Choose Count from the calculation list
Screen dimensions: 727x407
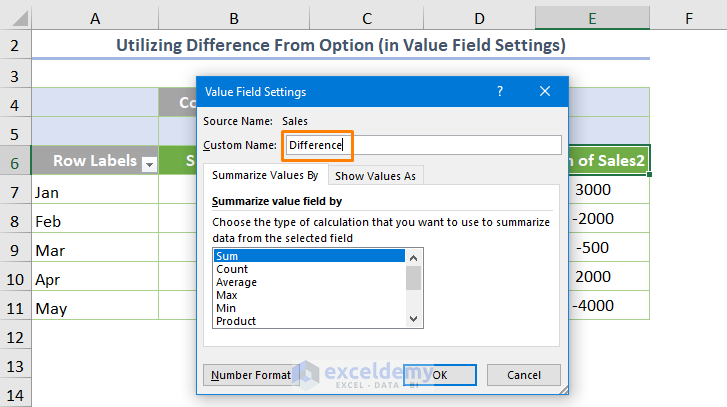point(309,269)
